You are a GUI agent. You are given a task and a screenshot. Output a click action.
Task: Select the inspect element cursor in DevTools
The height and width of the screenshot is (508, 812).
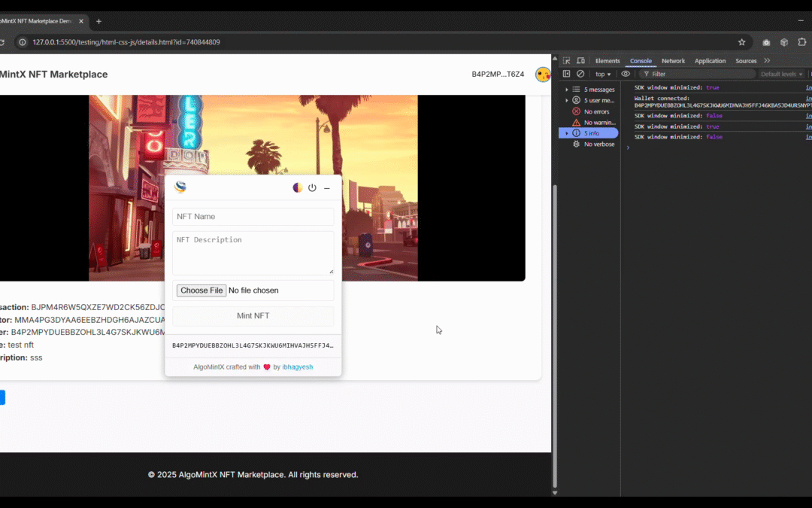click(566, 61)
